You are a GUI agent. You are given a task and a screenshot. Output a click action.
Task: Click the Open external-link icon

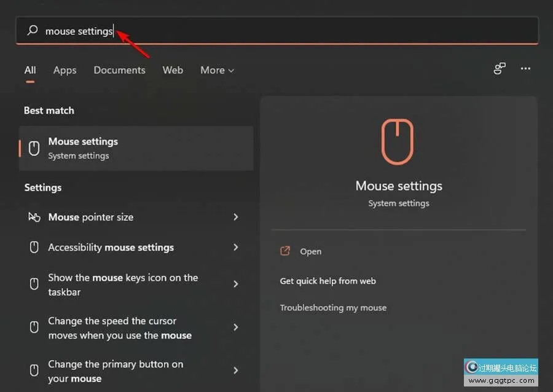pyautogui.click(x=285, y=251)
